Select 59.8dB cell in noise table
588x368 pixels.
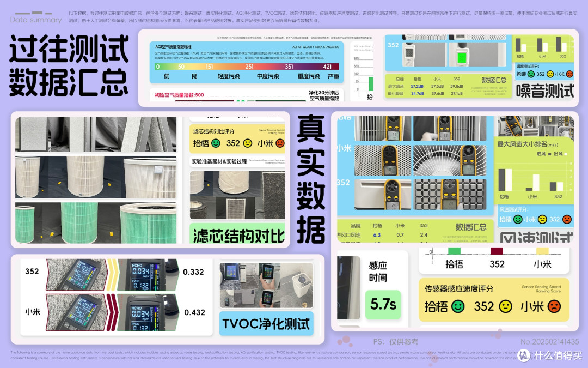click(x=457, y=86)
